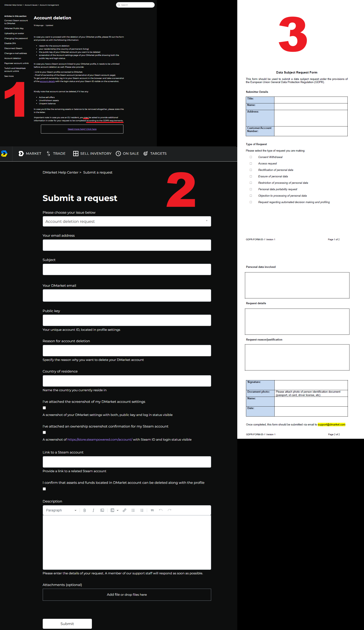Click Add file or drop files here
364x630 pixels.
tap(127, 594)
